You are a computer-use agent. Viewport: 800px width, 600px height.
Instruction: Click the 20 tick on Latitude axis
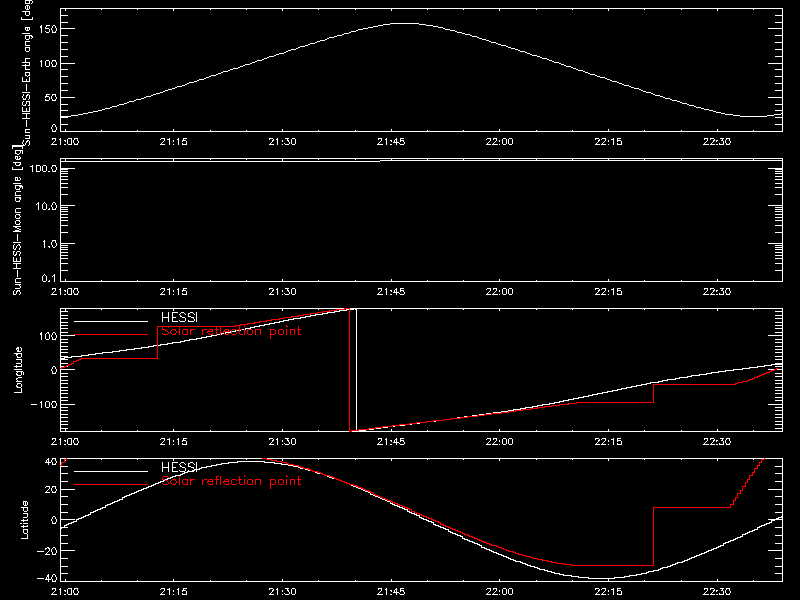(51, 490)
